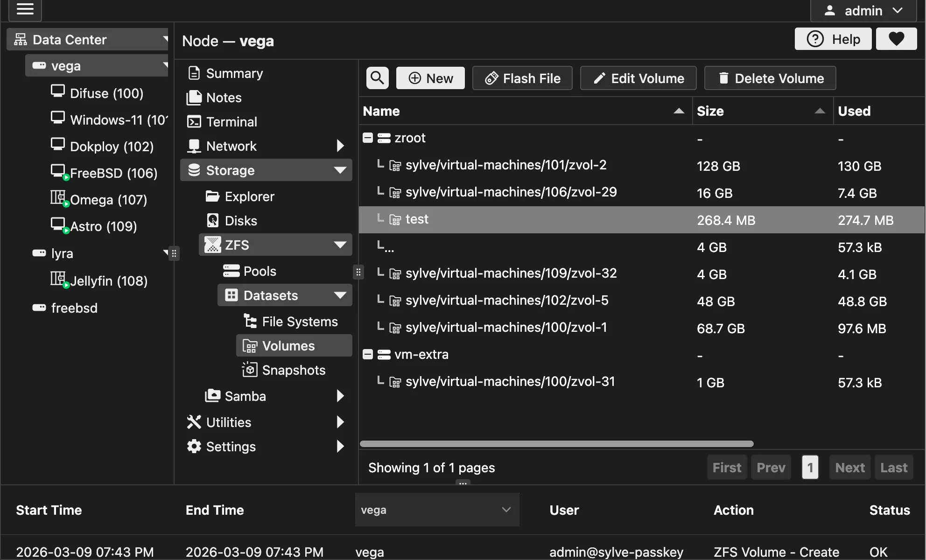The width and height of the screenshot is (926, 560).
Task: Collapse the lyra node in tree
Action: click(x=166, y=252)
